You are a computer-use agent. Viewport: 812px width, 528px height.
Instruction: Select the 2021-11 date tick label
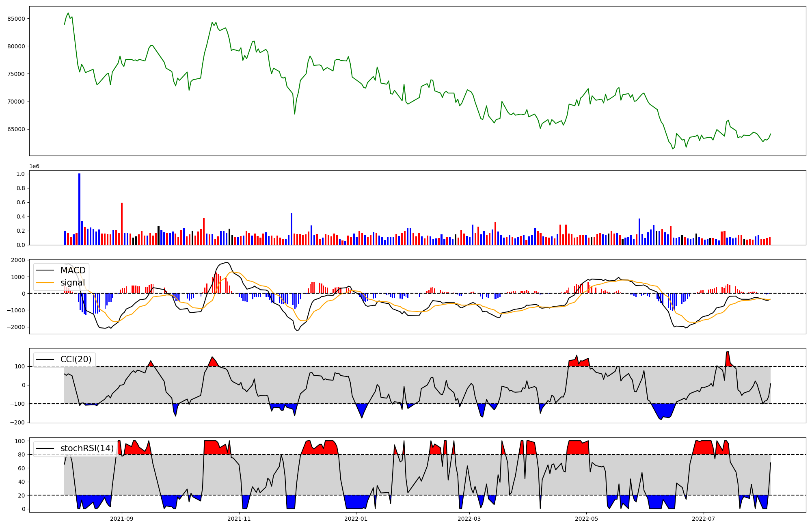[239, 519]
